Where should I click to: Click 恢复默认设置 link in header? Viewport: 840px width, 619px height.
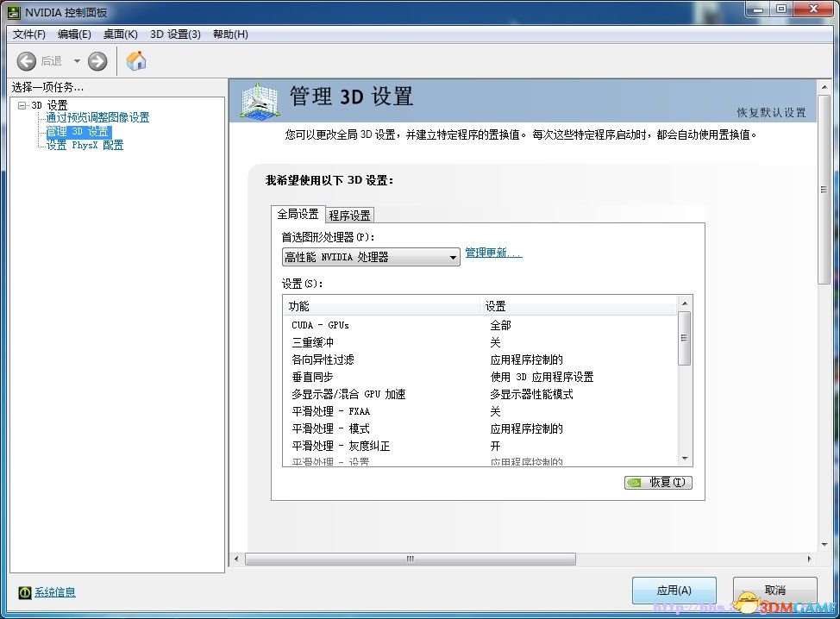coord(771,112)
